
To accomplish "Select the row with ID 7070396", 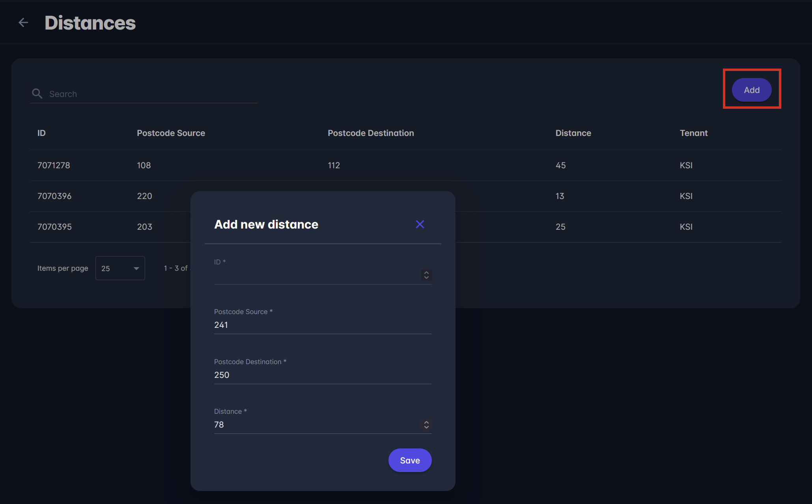I will 54,196.
